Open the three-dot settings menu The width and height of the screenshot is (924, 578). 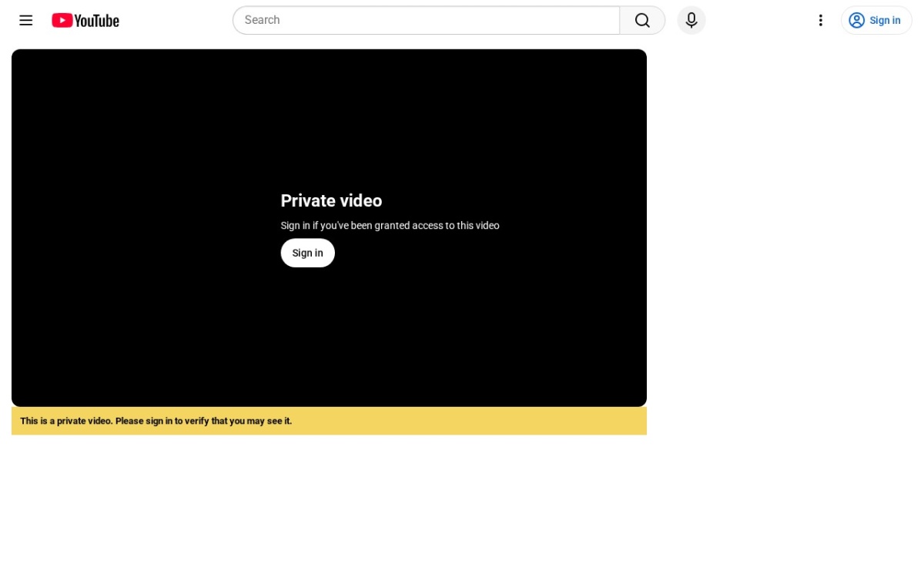(821, 20)
